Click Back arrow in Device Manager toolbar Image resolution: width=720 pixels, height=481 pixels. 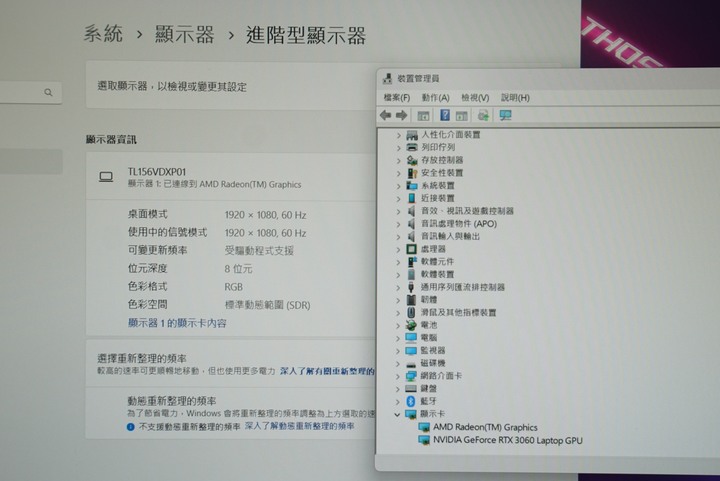(x=385, y=115)
